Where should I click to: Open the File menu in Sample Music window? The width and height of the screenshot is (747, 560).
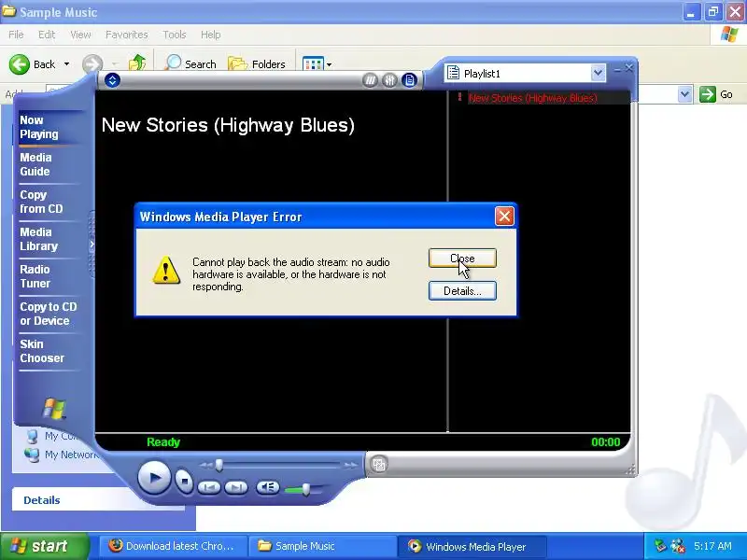click(16, 35)
